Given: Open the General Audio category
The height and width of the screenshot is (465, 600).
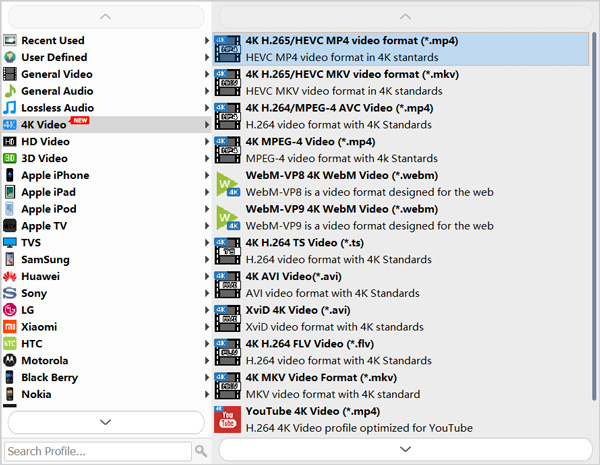Looking at the screenshot, I should pos(106,91).
